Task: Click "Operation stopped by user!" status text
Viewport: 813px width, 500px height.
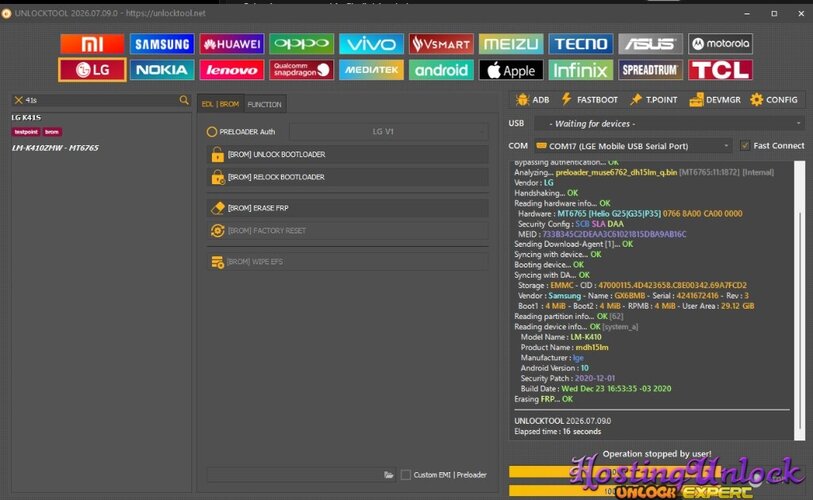Action: pos(656,454)
